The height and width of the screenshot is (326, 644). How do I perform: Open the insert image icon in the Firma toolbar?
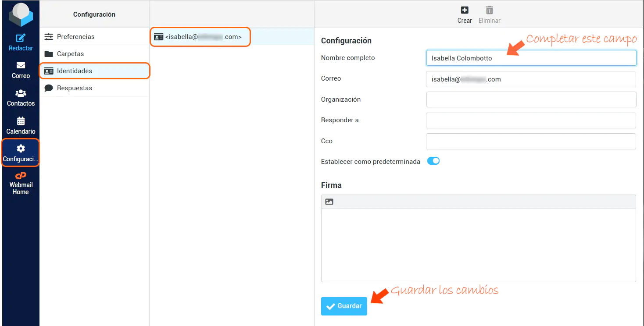[x=329, y=201]
